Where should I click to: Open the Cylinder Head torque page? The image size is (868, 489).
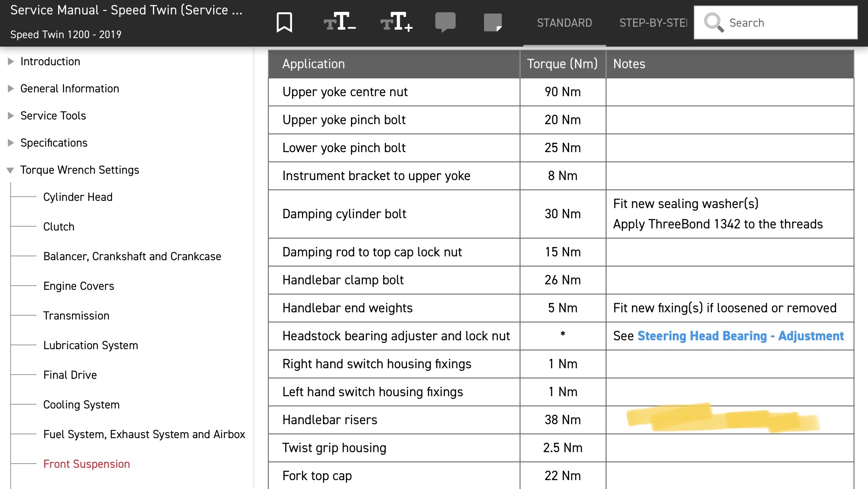pyautogui.click(x=78, y=197)
